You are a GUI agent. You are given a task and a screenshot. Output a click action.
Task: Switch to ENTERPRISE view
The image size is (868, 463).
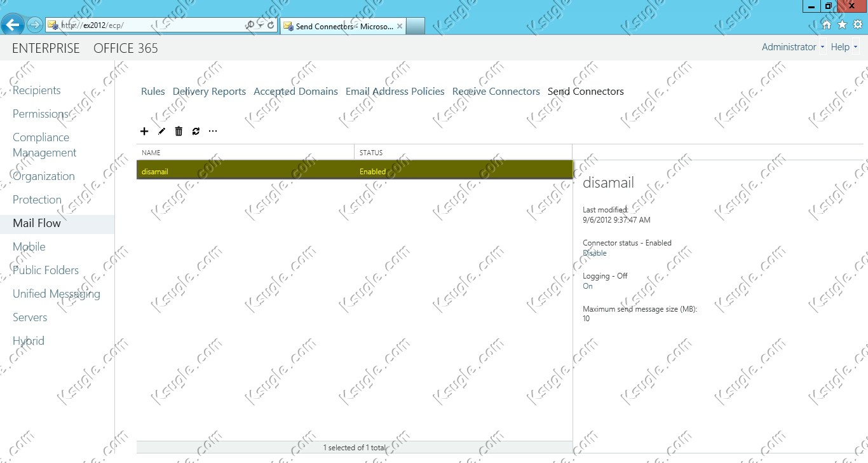46,48
